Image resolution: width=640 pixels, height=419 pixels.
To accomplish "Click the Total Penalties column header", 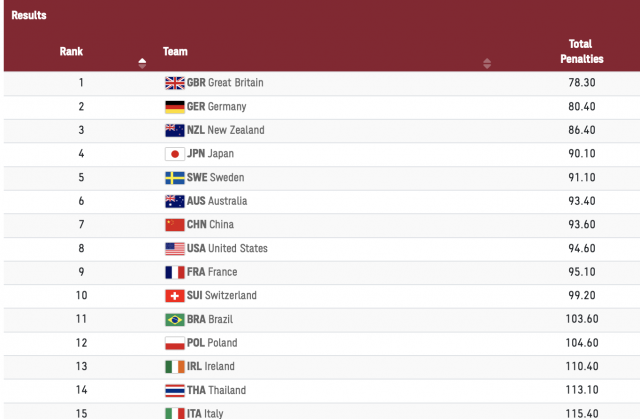I will [x=582, y=51].
